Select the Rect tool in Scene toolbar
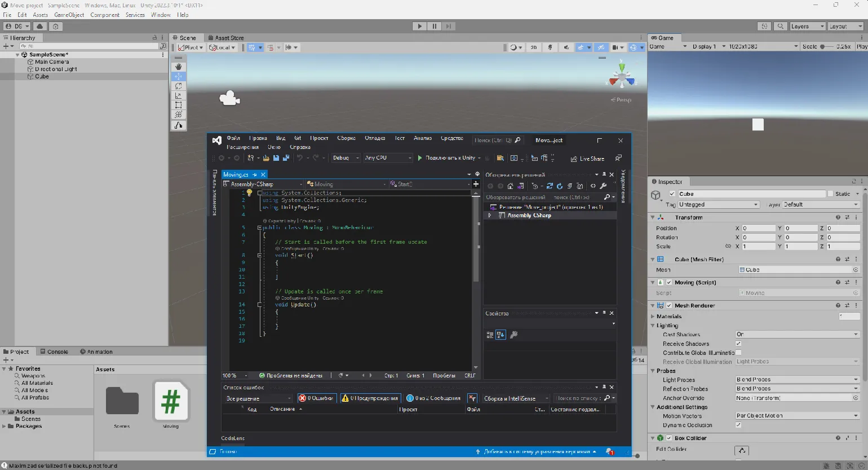This screenshot has height=470, width=868. (x=178, y=105)
